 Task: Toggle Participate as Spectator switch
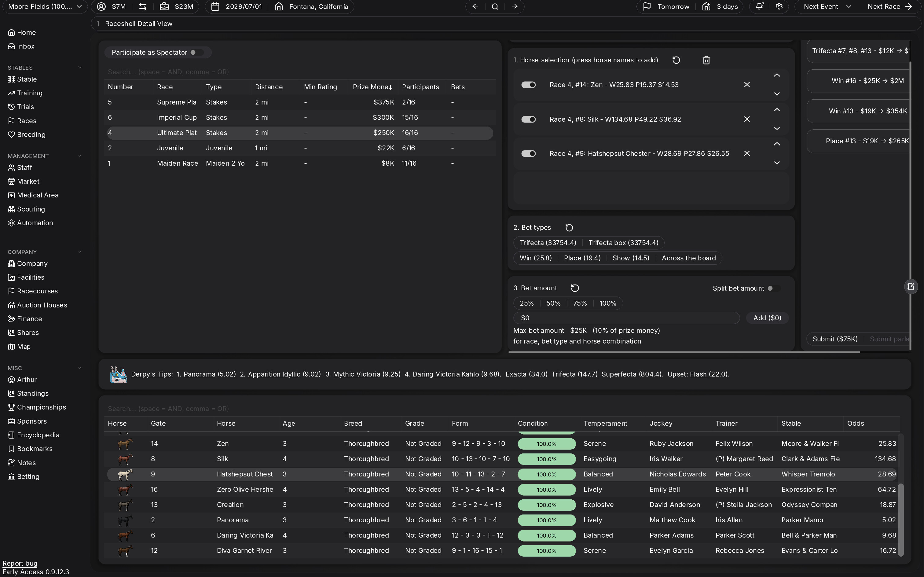(197, 52)
